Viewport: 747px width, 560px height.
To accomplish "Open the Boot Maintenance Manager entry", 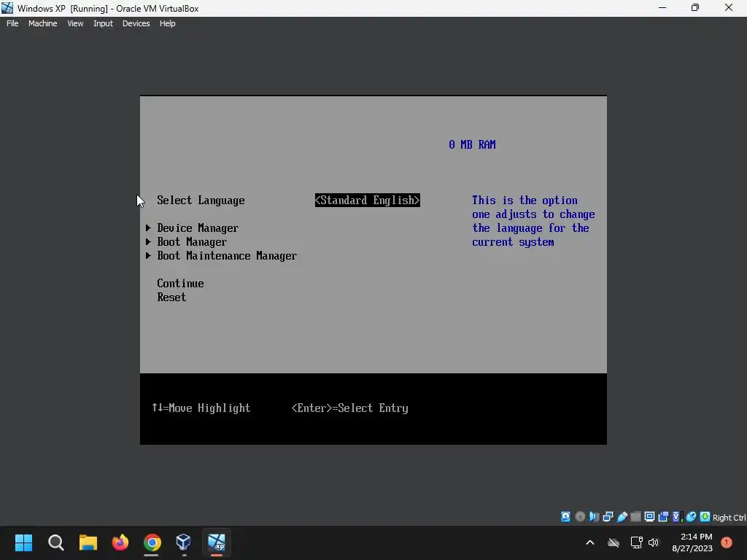I will 227,256.
